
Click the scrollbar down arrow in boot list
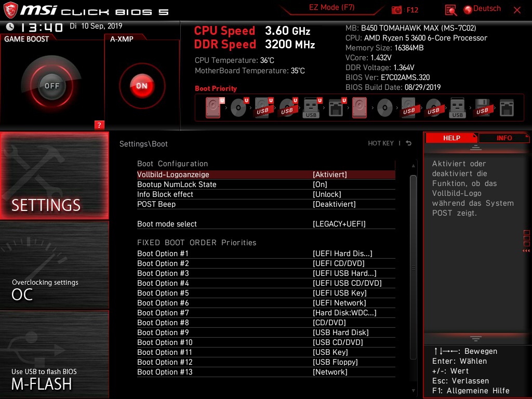point(413,391)
